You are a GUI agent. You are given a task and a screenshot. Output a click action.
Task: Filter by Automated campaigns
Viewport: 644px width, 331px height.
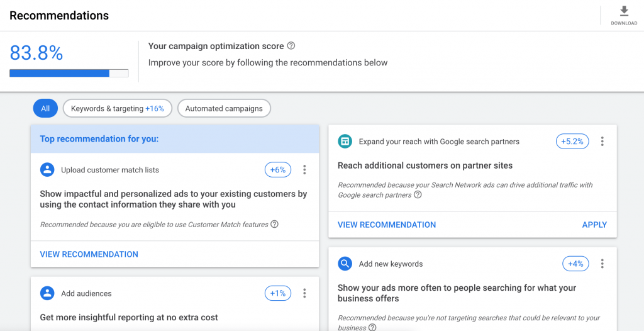point(224,108)
